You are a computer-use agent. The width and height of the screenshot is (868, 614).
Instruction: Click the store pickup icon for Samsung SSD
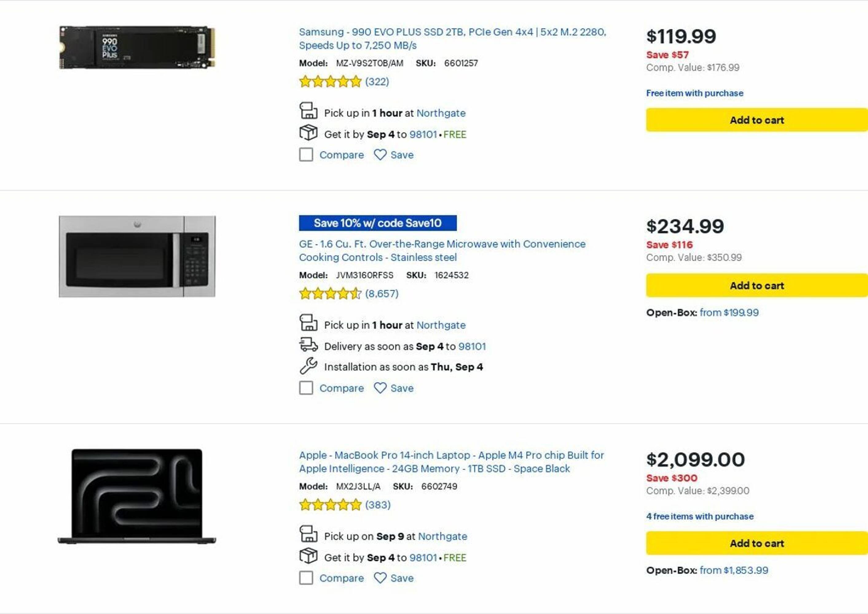[x=308, y=111]
